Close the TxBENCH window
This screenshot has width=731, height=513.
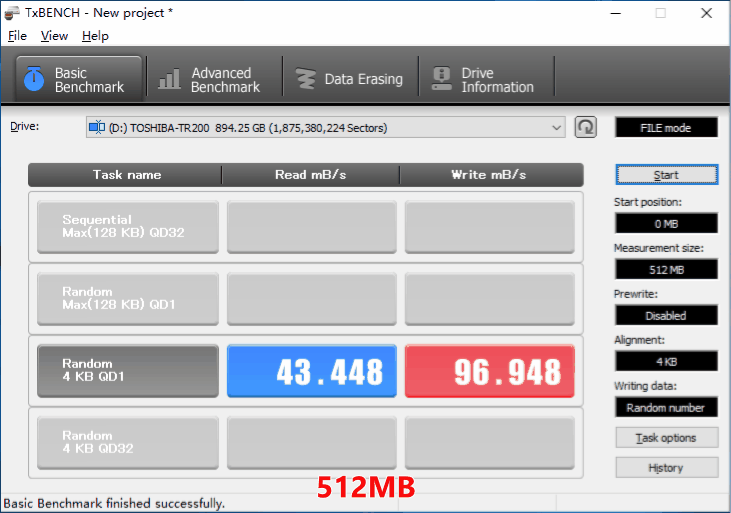707,13
